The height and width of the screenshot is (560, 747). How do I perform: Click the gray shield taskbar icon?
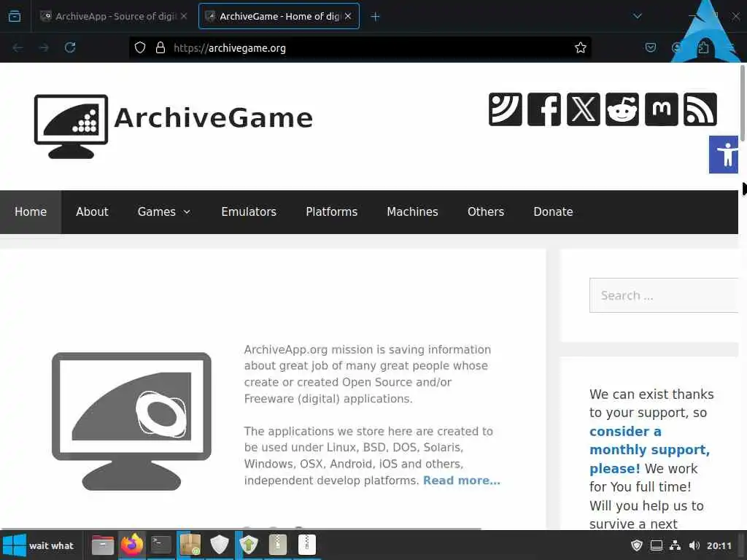[x=219, y=544]
